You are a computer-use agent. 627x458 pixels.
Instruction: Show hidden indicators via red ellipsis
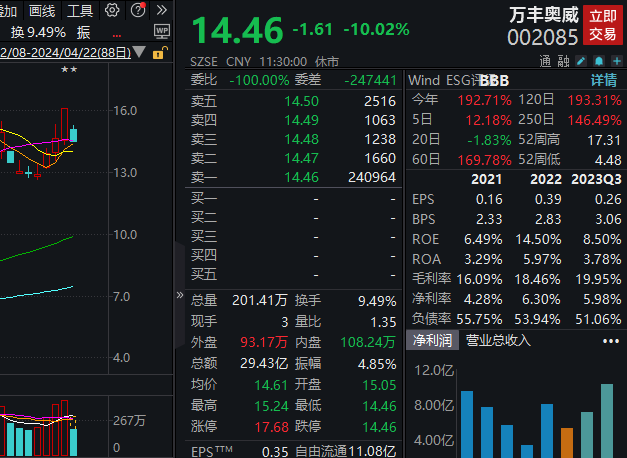tap(117, 36)
